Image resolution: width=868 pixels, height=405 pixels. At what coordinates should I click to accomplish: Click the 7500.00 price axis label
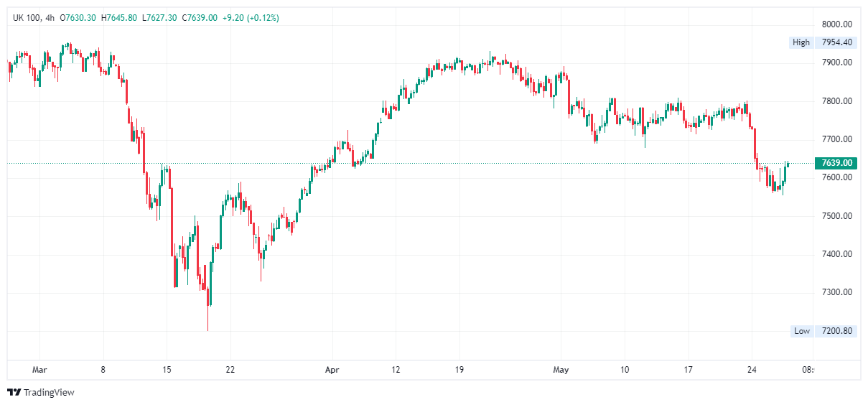coord(836,215)
